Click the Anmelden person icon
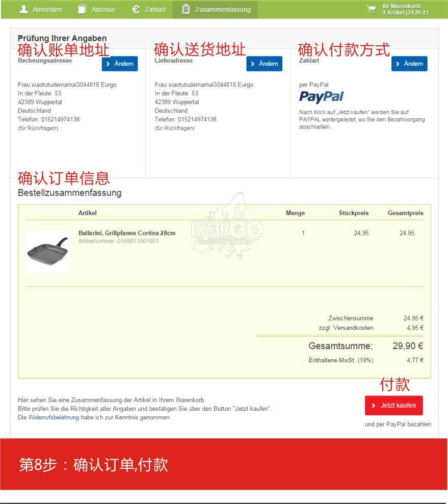 tap(23, 9)
